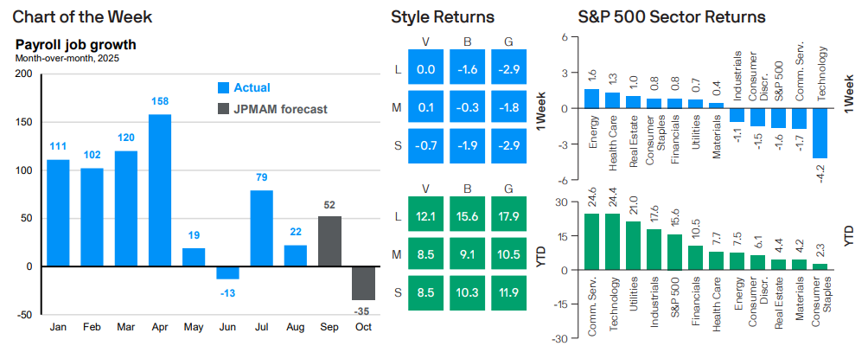Image resolution: width=868 pixels, height=346 pixels.
Task: Click the 9.1 mid blend YTD cell
Action: (467, 254)
